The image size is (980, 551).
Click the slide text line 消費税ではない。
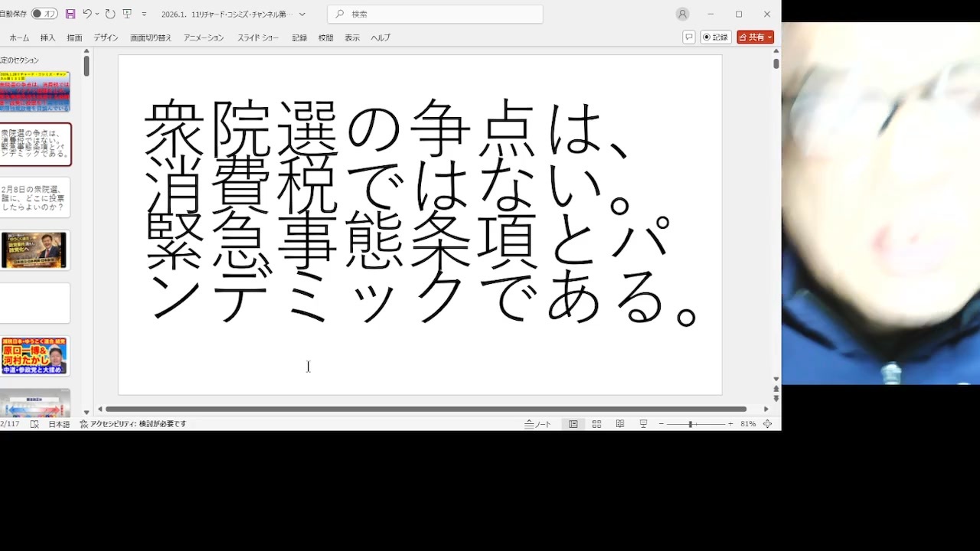tap(389, 186)
